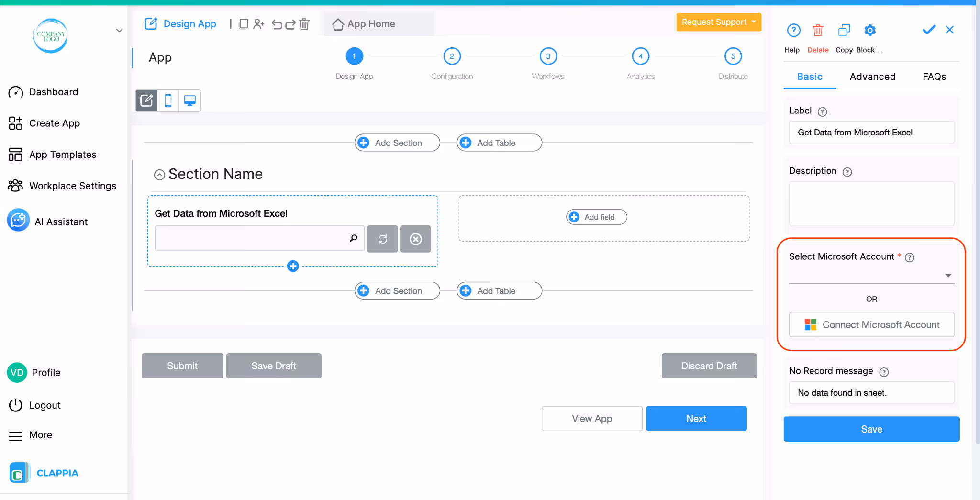The image size is (980, 500).
Task: Click the Help icon in right panel
Action: (x=793, y=31)
